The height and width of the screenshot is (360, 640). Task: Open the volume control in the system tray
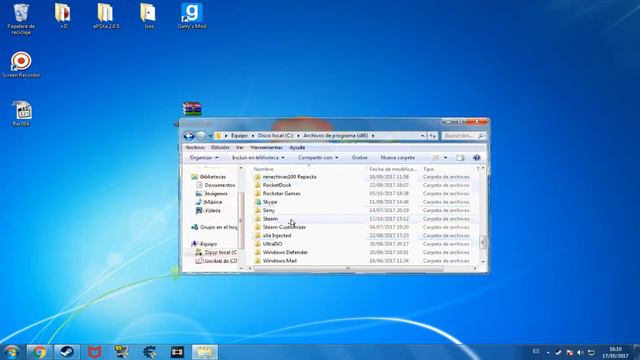click(x=580, y=352)
